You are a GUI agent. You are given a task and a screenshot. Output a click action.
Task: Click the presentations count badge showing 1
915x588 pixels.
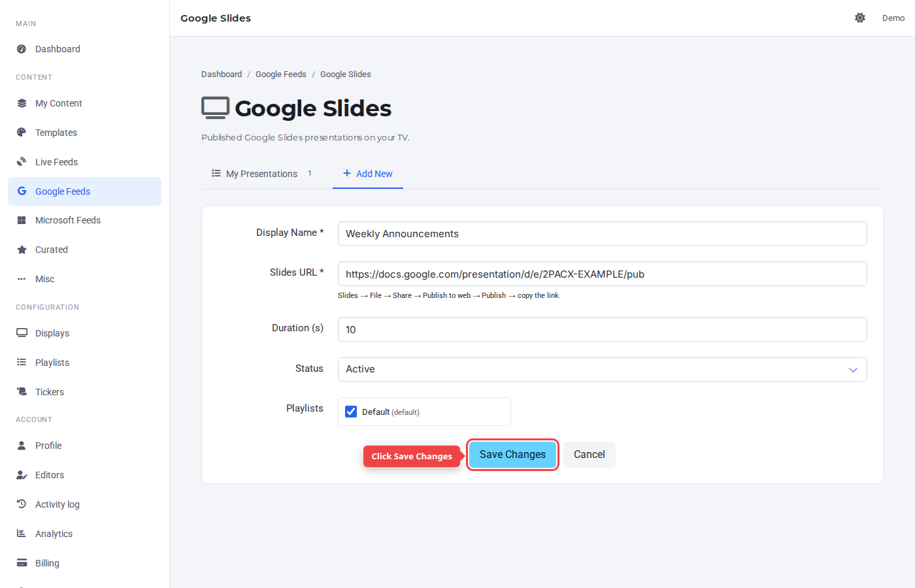(x=310, y=173)
